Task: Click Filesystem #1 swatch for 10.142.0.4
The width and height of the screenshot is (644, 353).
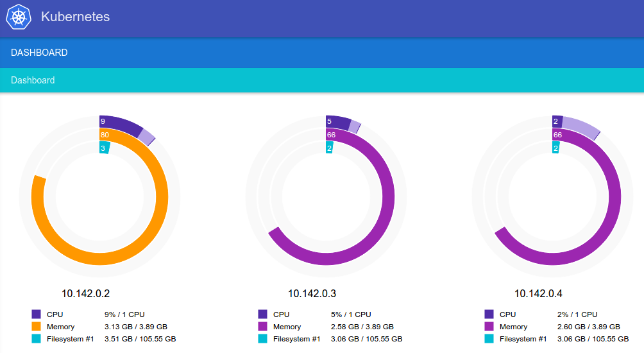Action: [x=489, y=339]
